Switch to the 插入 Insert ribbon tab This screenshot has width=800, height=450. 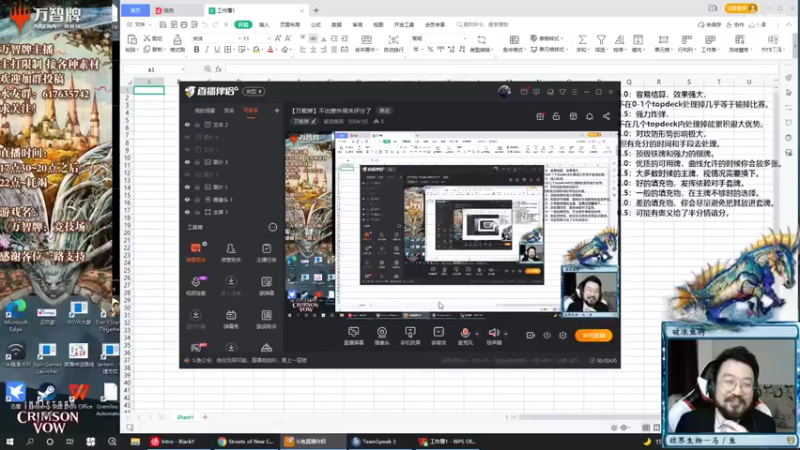click(264, 24)
